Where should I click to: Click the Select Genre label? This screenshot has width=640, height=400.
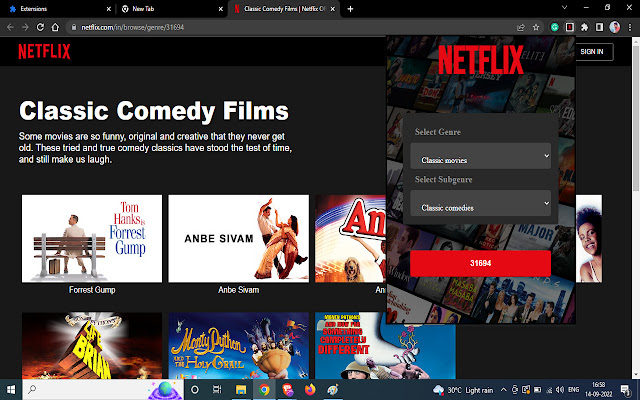tap(438, 132)
